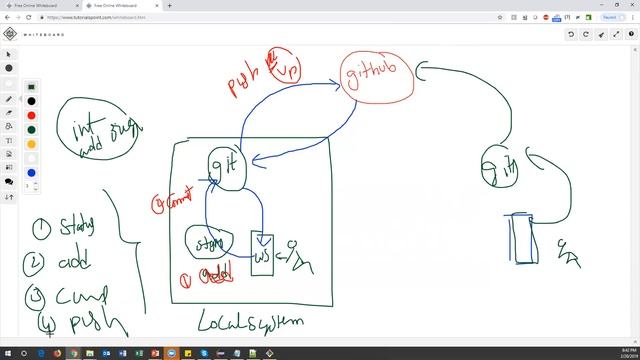This screenshot has height=360, width=640.
Task: Open Zoom from taskbar
Action: tap(171, 353)
